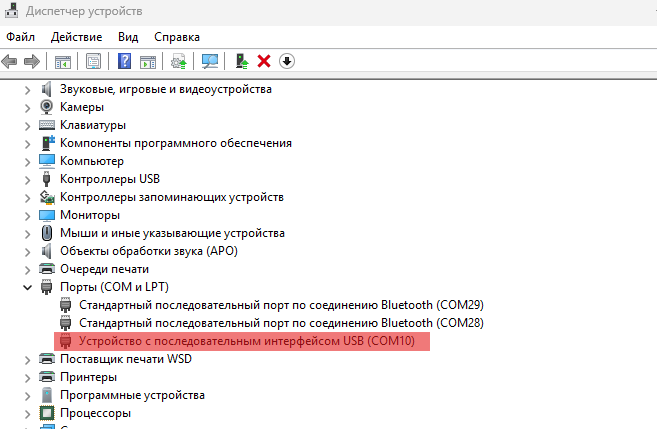The width and height of the screenshot is (657, 429).
Task: Open the Файл menu
Action: click(20, 36)
